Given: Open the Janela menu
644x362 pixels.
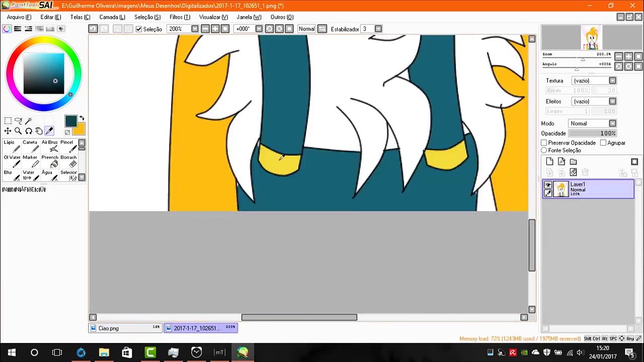Looking at the screenshot, I should tap(249, 17).
